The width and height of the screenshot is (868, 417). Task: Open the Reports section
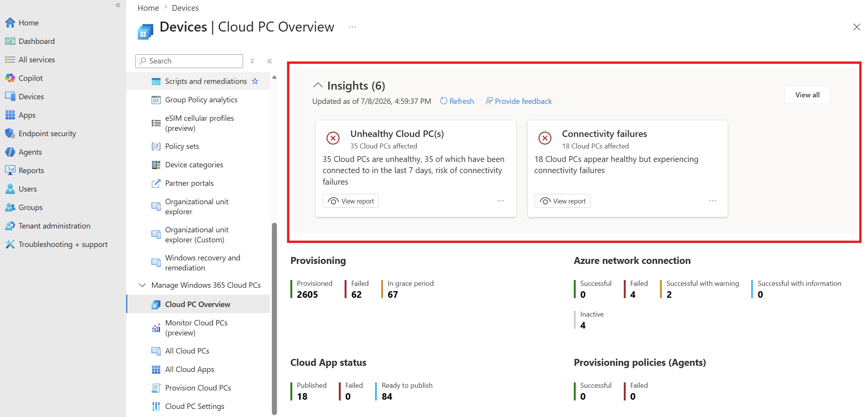(25, 170)
